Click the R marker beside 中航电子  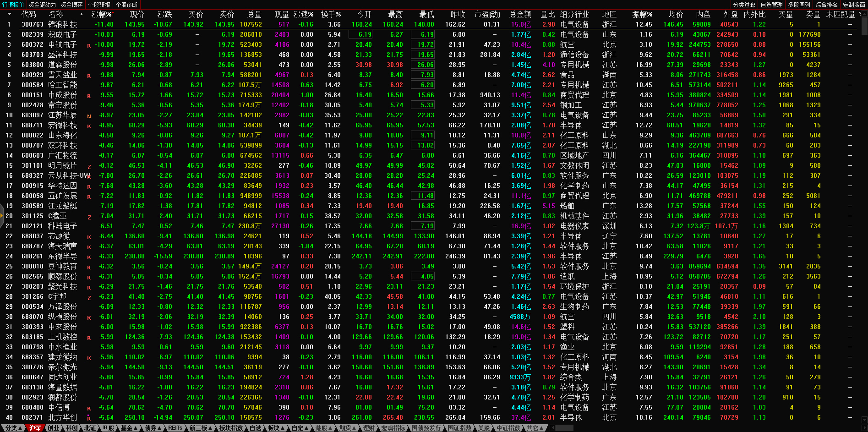coord(89,46)
